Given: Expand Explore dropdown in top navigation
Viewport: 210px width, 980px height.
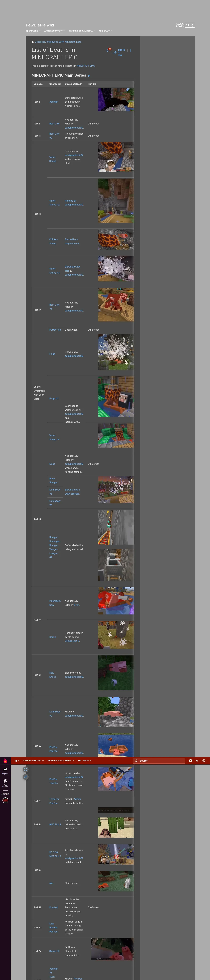Looking at the screenshot, I should [33, 31].
